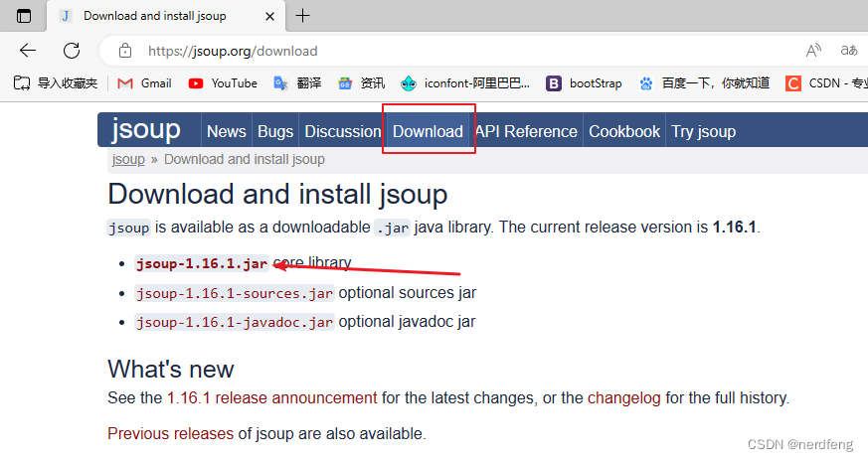The image size is (868, 461).
Task: Open the translate page icon
Action: click(849, 51)
